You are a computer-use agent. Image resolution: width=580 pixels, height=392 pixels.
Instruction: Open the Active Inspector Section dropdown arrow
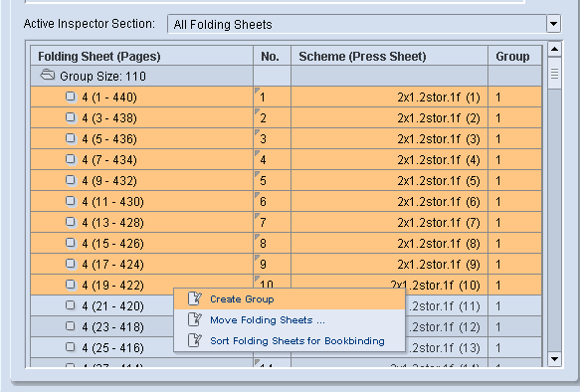pyautogui.click(x=553, y=24)
